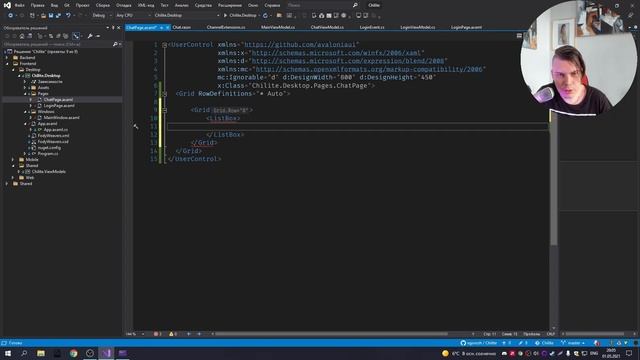Close the ChatPage.axaml tab

[x=168, y=27]
